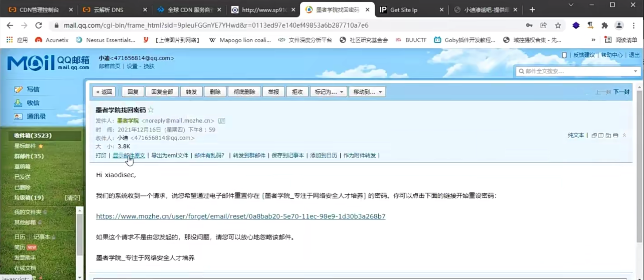Click 邮件有乱码? link
This screenshot has width=644, height=280.
point(209,155)
